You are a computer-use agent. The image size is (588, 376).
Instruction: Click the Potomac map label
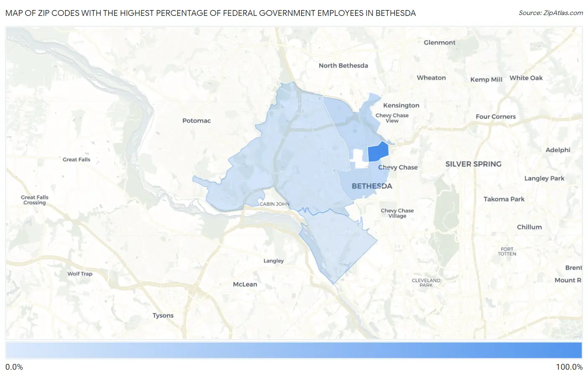point(197,120)
